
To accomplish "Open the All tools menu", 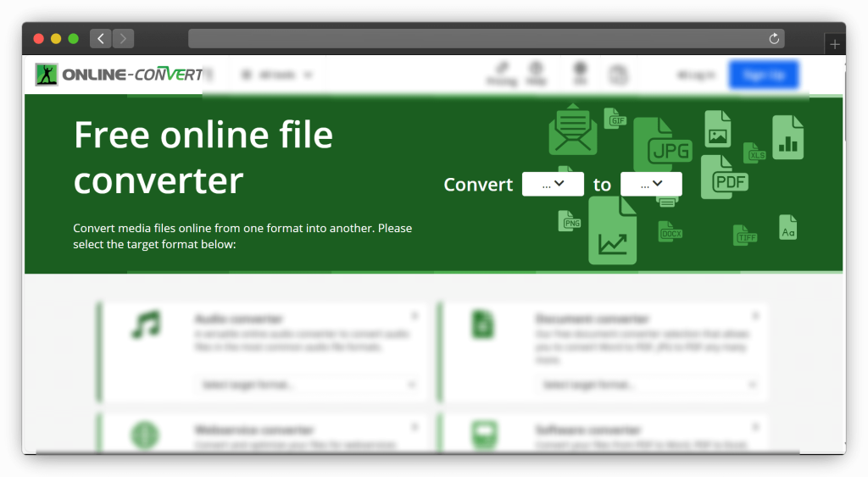I will (277, 75).
